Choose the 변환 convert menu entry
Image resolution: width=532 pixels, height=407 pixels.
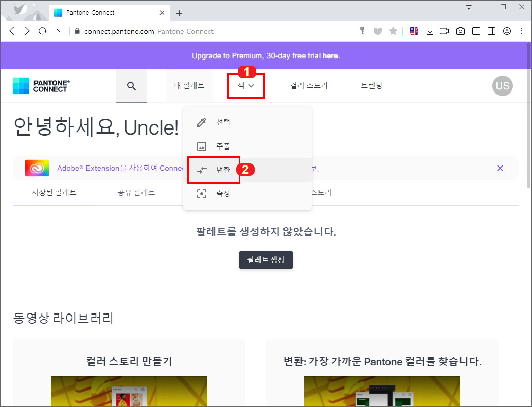click(x=247, y=170)
